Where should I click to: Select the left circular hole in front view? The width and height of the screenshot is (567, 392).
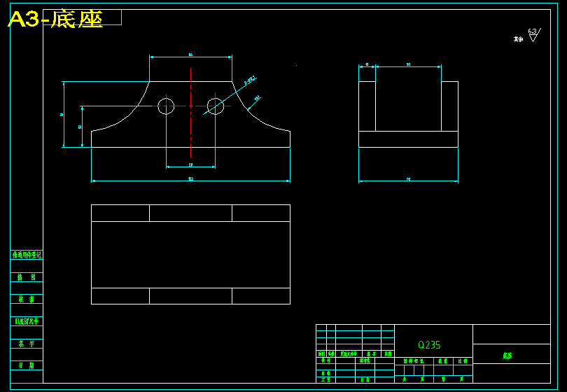click(x=166, y=106)
